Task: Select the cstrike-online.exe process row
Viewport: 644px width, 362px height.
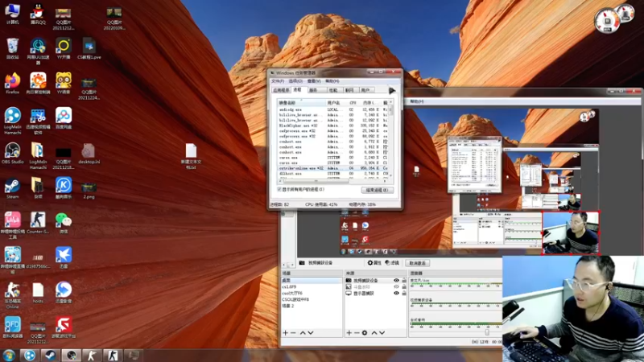Action: coord(333,168)
